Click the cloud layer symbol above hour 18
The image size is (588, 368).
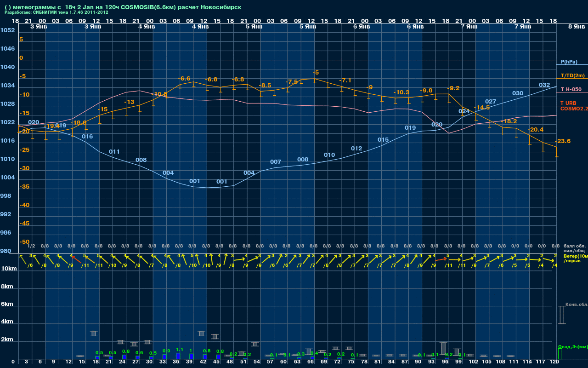94,333
